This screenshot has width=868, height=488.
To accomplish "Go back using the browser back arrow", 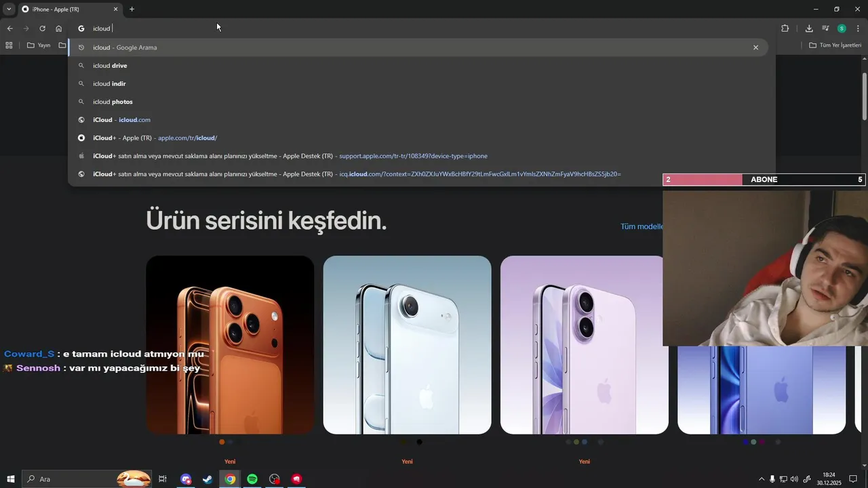I will click(9, 28).
